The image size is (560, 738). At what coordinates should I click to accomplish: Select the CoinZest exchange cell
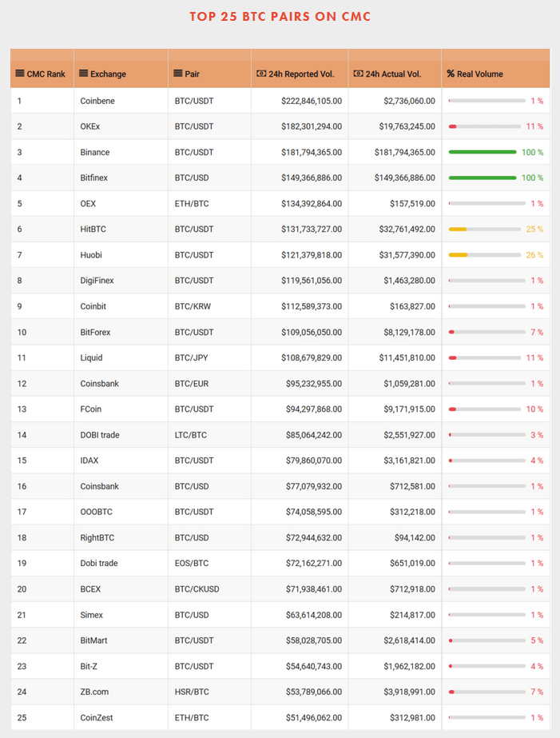pos(121,718)
